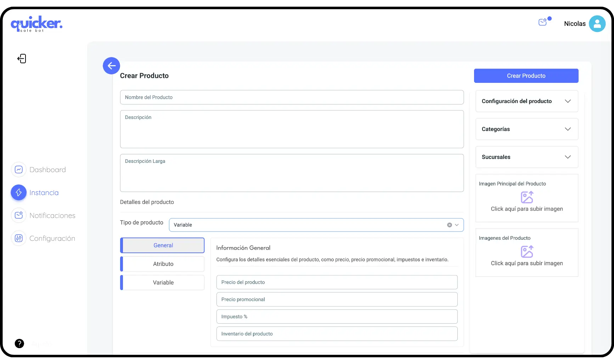
Task: Clear the Variable product type selection
Action: point(449,225)
